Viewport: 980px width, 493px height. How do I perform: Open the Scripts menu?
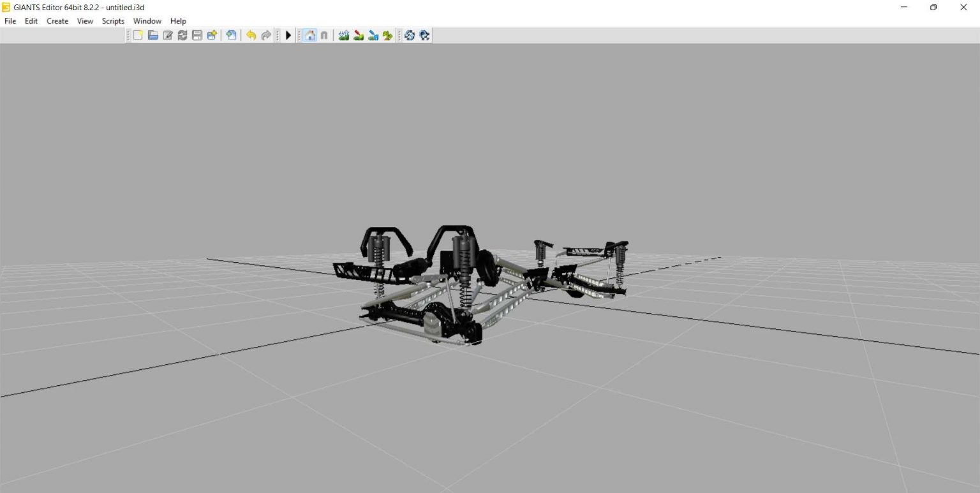click(113, 21)
